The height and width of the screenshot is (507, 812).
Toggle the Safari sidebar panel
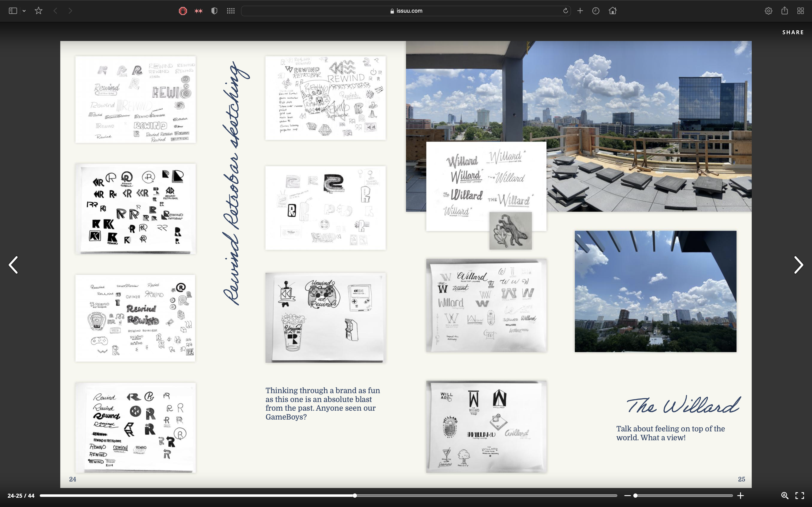[13, 11]
